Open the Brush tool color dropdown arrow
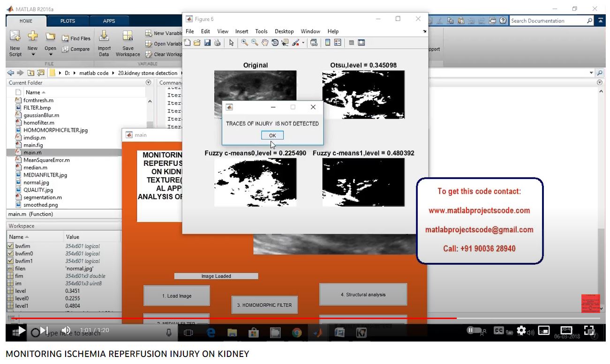Image resolution: width=610 pixels, height=364 pixels. pos(303,43)
